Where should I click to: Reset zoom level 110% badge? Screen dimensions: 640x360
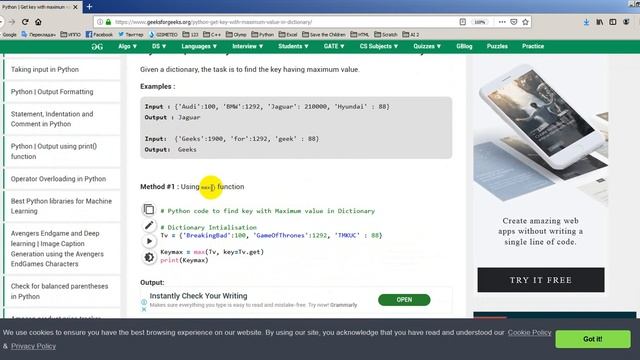coord(480,22)
